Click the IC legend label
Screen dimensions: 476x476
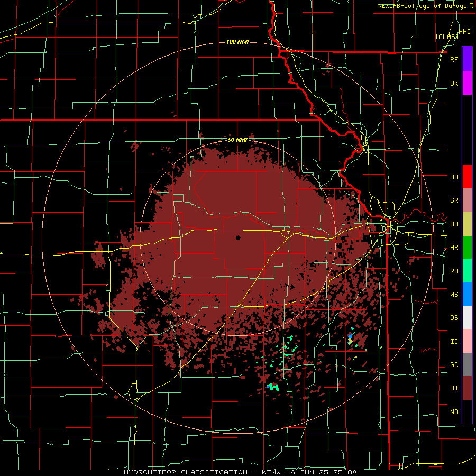454,342
